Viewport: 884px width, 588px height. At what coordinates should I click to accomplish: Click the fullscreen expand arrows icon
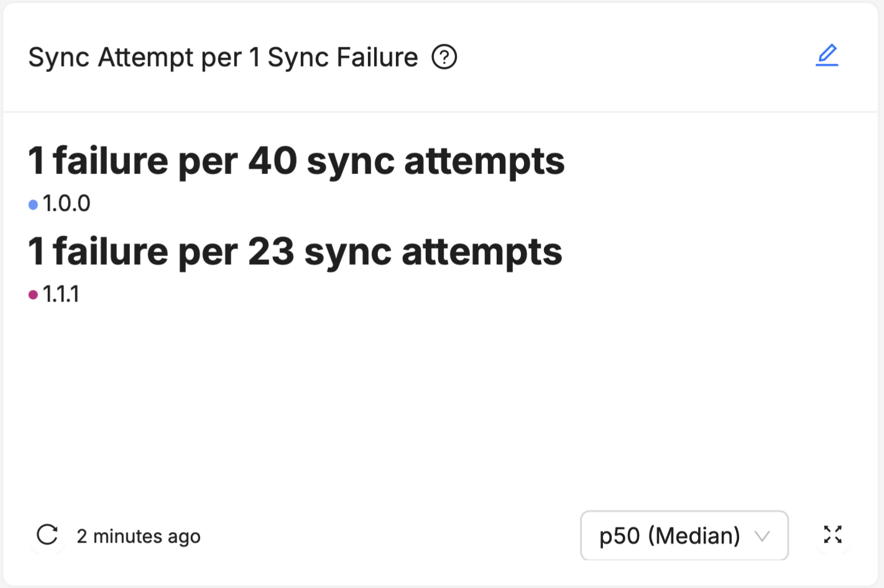832,535
